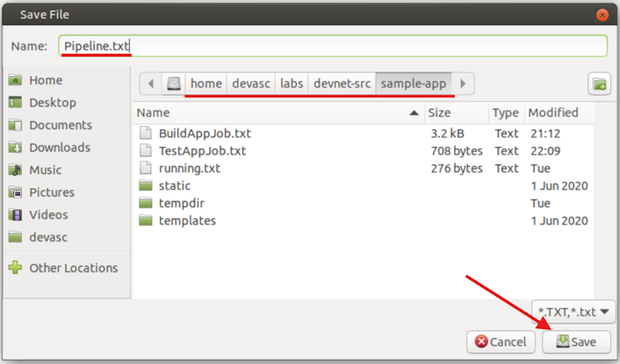Select Downloads in the places sidebar

tap(59, 147)
